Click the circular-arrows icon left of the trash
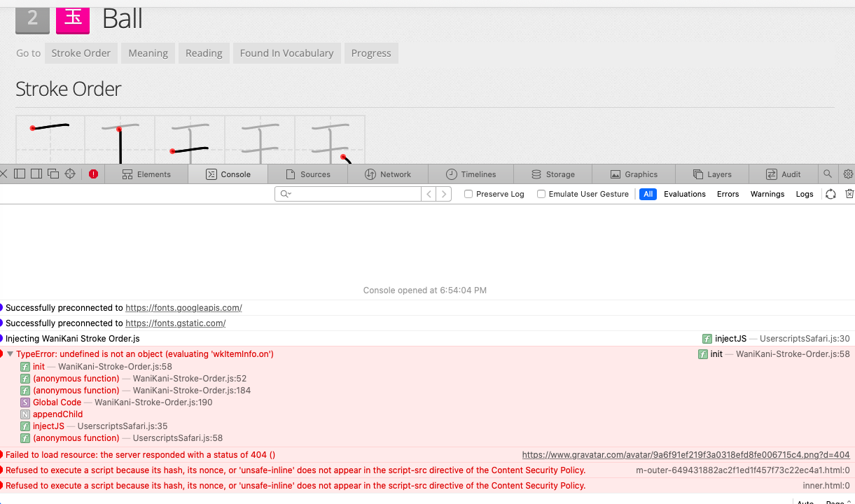The height and width of the screenshot is (504, 855). click(x=830, y=194)
